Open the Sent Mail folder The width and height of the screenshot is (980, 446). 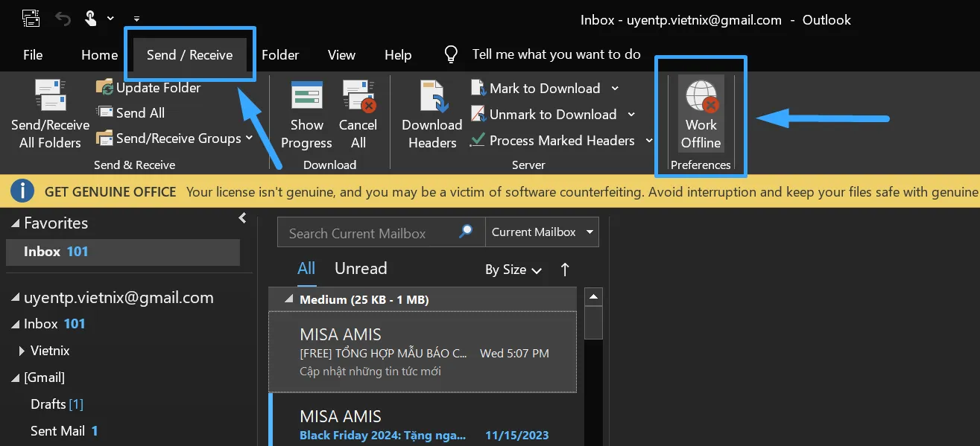pyautogui.click(x=64, y=431)
